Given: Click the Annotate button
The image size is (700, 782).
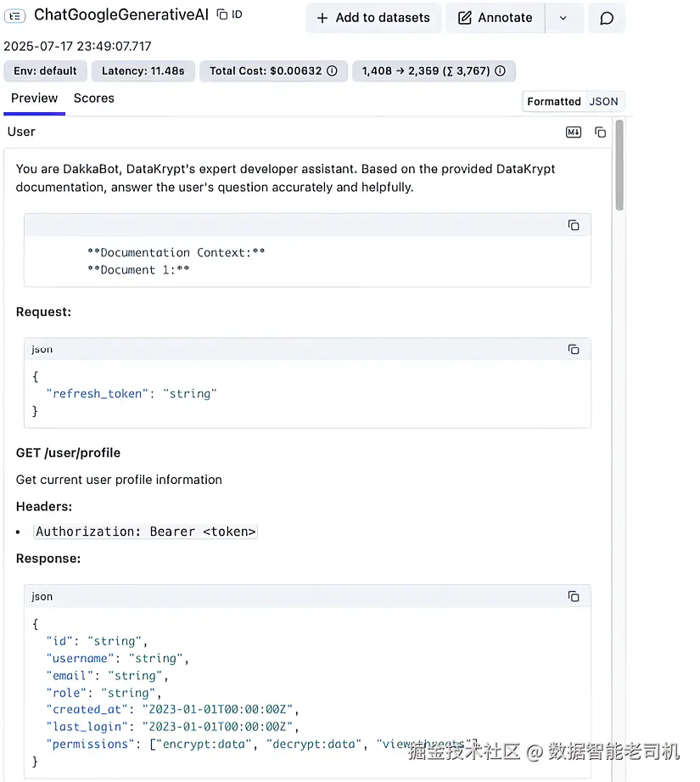Looking at the screenshot, I should tap(496, 18).
